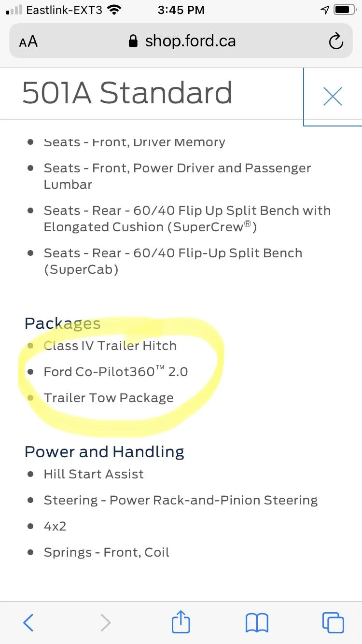Screen dimensions: 362x644
Task: Close the 501A Standard panel
Action: coord(333,97)
